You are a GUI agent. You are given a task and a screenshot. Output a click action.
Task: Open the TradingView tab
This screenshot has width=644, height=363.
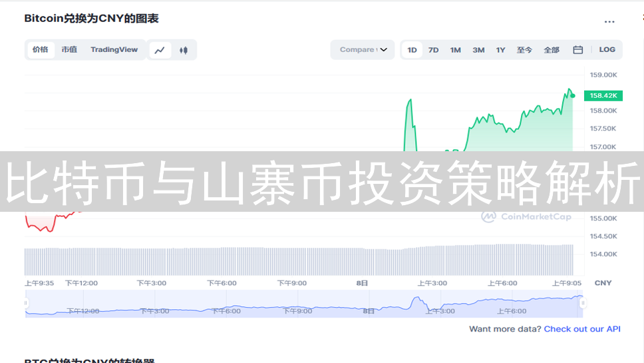[114, 50]
